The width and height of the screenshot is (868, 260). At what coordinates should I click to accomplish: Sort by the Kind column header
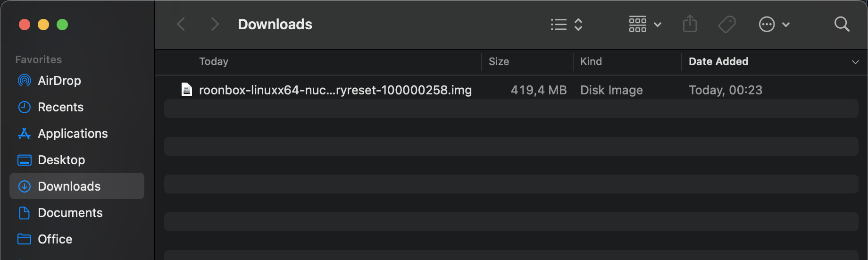591,61
